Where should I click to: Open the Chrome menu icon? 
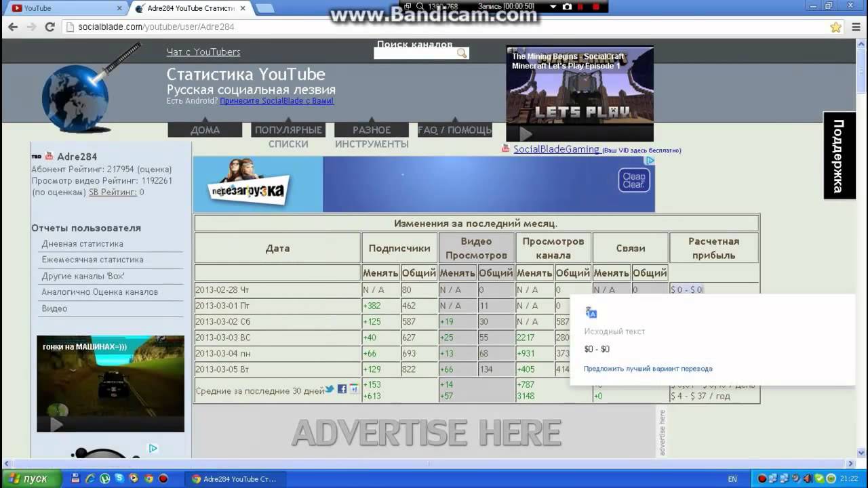click(854, 27)
